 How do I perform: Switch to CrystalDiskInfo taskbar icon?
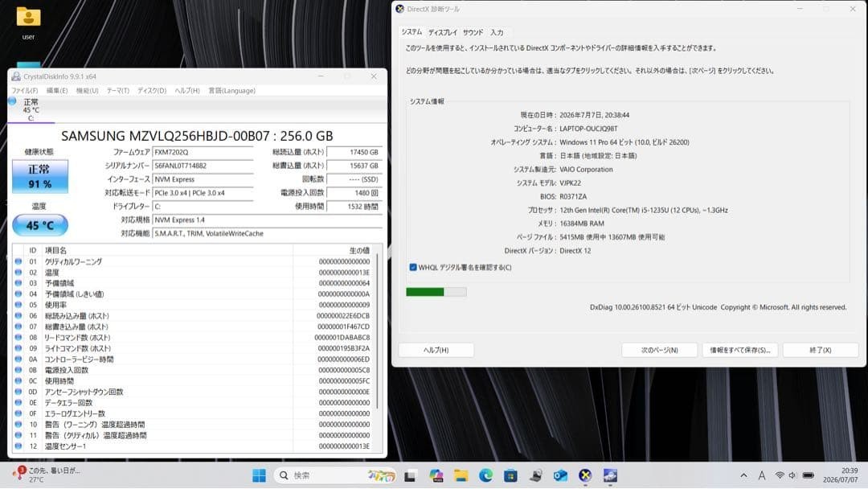point(610,475)
